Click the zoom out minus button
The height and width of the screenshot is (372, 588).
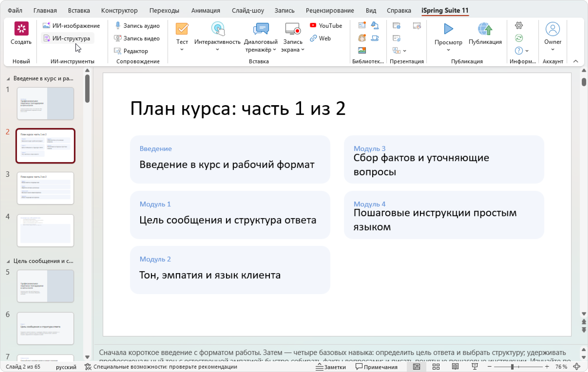click(490, 367)
